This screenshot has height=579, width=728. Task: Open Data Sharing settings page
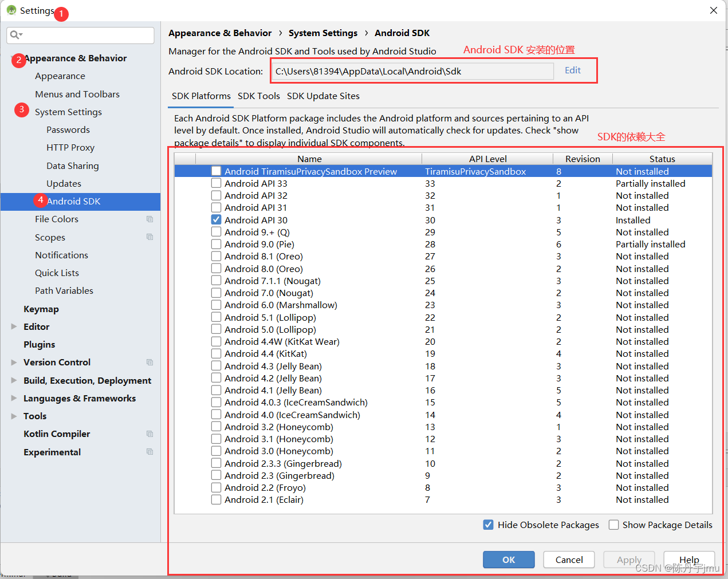[73, 166]
